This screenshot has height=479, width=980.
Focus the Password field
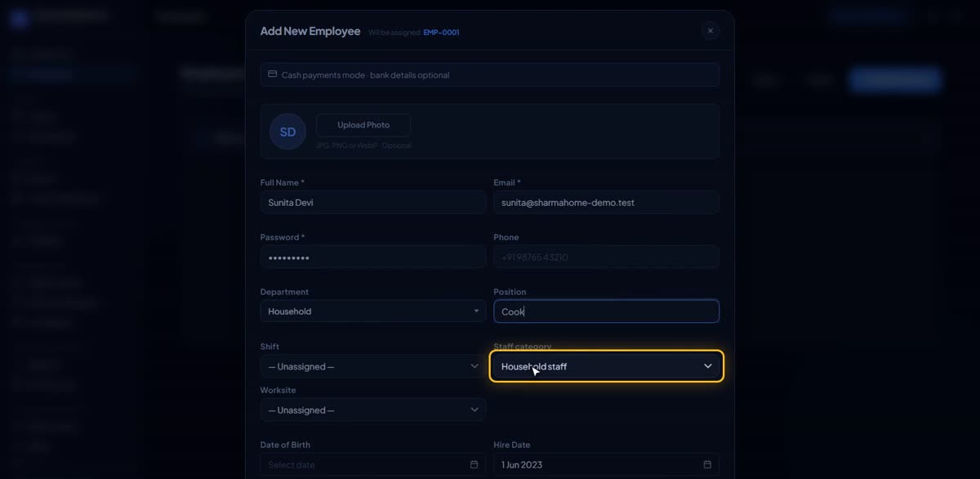[373, 257]
